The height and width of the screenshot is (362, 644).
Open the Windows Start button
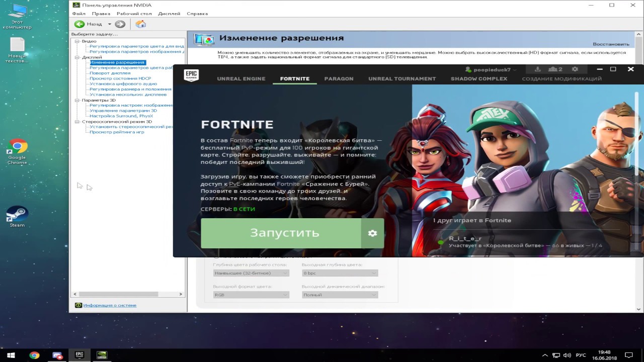(10, 355)
